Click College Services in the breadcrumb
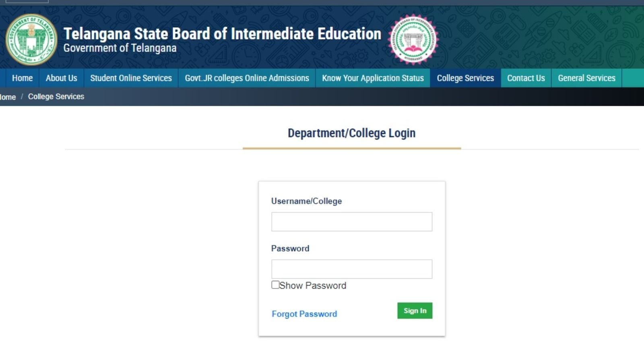644x362 pixels. [56, 97]
